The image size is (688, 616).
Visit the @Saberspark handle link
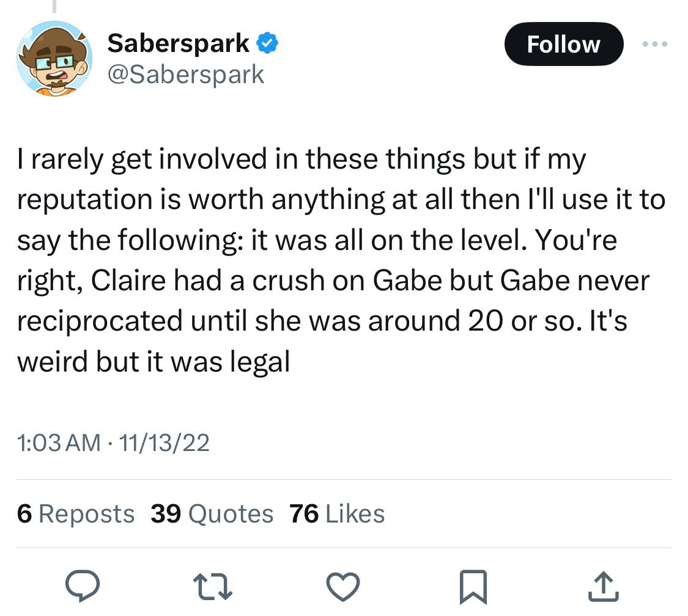185,75
